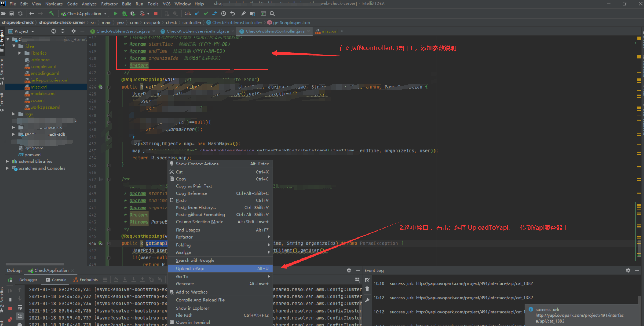
Task: Open the Refactor submenu in context menu
Action: [x=220, y=237]
